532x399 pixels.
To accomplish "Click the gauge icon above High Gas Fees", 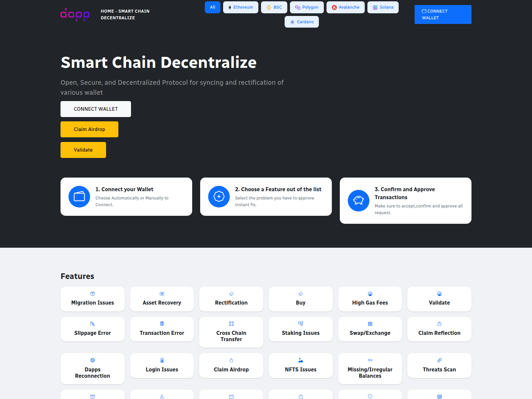I will pos(370,294).
